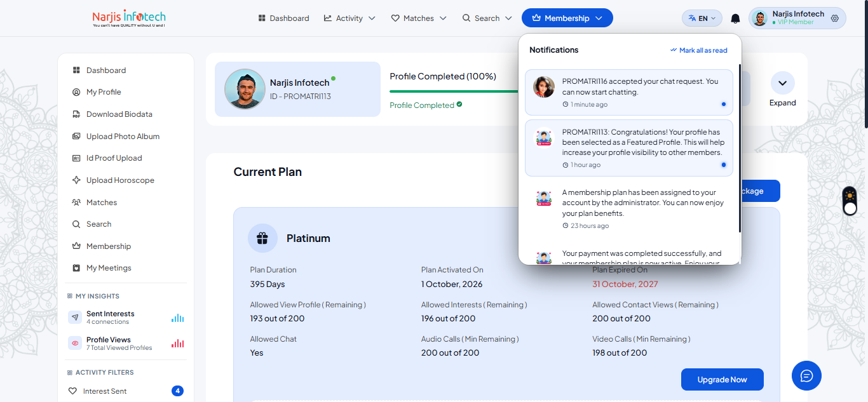Click the ID - PROMATRI113 text
The height and width of the screenshot is (402, 868).
pyautogui.click(x=301, y=97)
